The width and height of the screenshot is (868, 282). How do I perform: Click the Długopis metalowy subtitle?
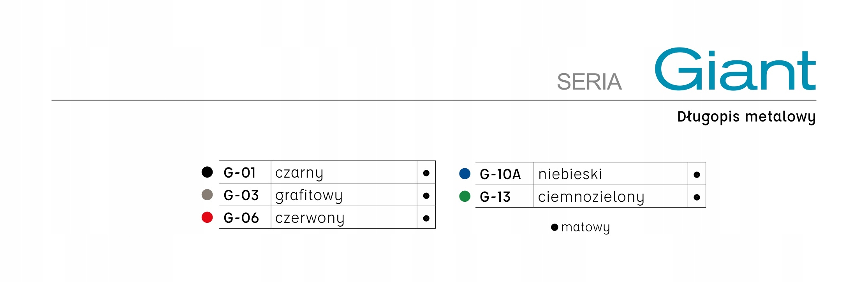(747, 117)
